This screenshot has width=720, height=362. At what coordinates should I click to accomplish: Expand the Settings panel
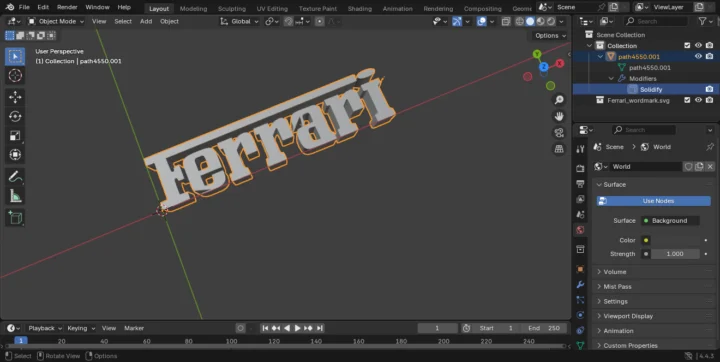click(x=653, y=301)
